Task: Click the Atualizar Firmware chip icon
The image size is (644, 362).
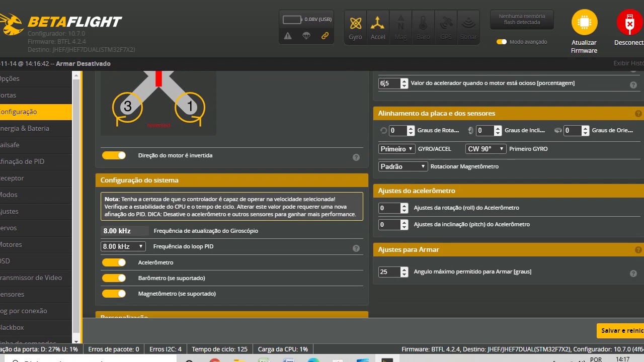Action: [x=584, y=22]
